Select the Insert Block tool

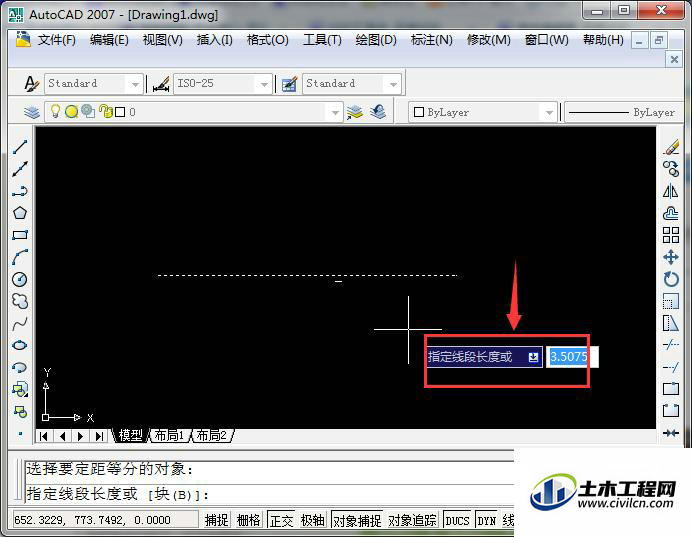coord(20,390)
